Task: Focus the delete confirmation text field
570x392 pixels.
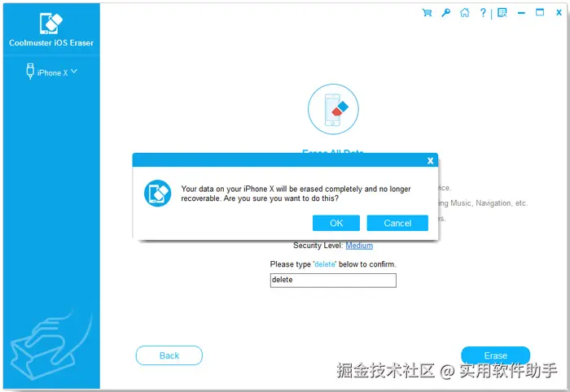Action: pyautogui.click(x=333, y=281)
